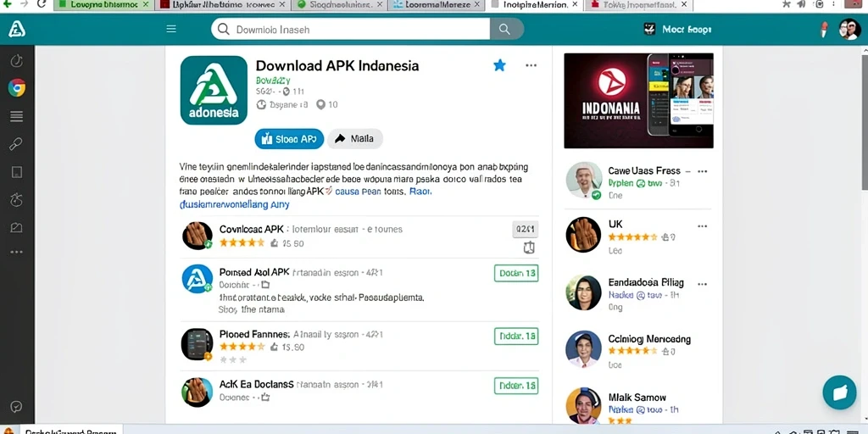Click the dark phone thumbnail for Ploned Fannes
Viewport: 868px width, 434px height.
pyautogui.click(x=197, y=344)
